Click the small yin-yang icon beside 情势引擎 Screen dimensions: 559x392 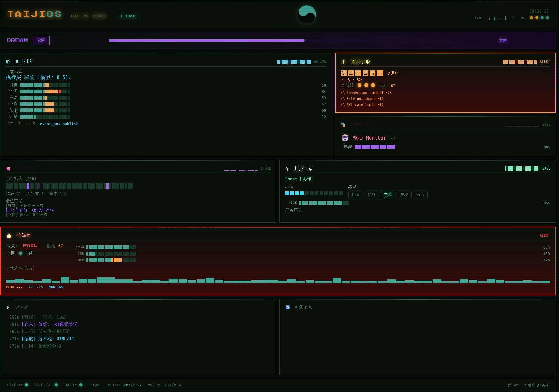tap(8, 61)
